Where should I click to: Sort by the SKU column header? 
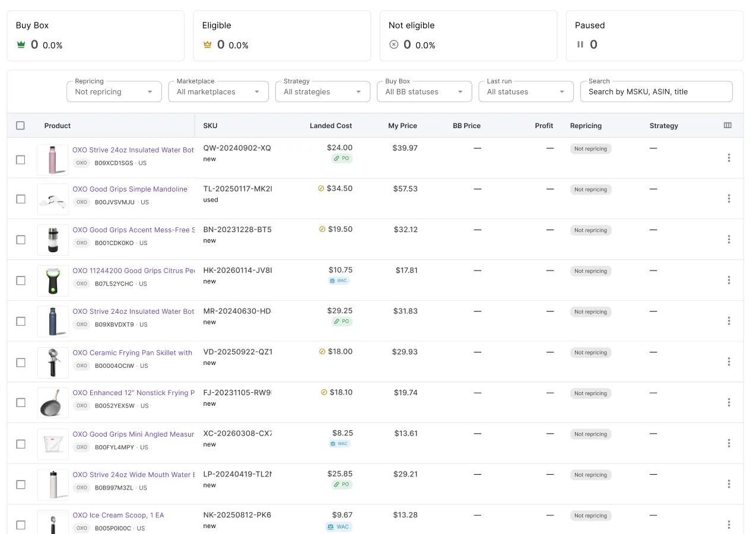point(210,126)
